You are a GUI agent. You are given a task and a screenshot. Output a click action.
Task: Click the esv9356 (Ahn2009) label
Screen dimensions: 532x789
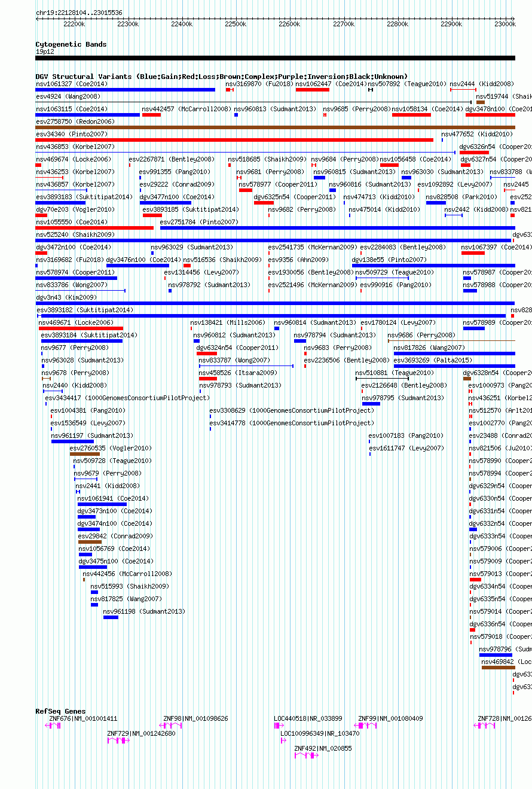[x=298, y=260]
